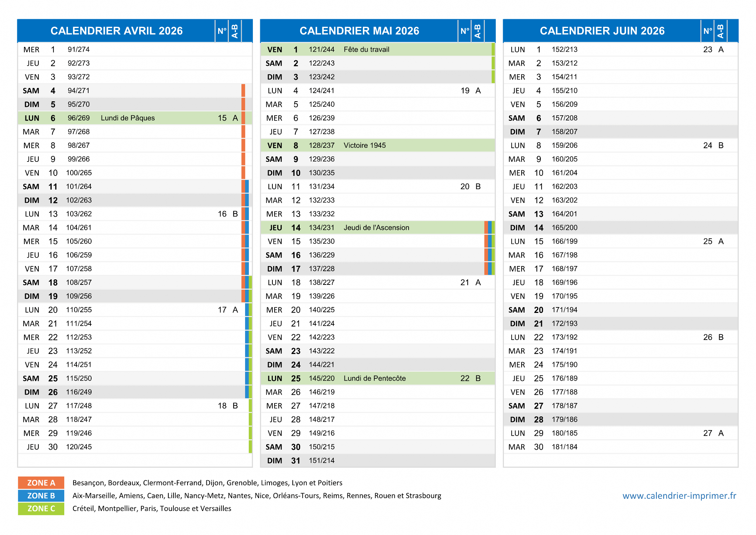Image resolution: width=756 pixels, height=535 pixels.
Task: Click day count '145/220' in May
Action: [x=322, y=378]
